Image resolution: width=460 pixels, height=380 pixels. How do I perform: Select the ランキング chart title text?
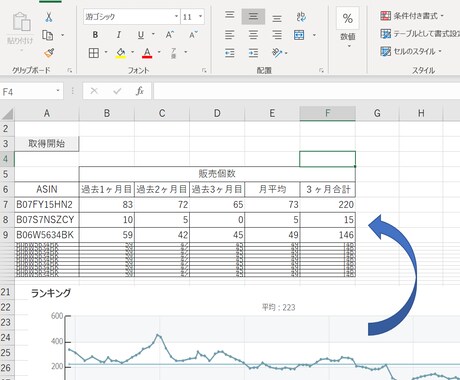coord(51,293)
